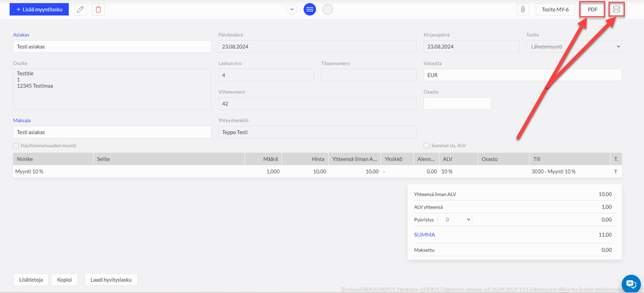Click the Laskun nro field
The height and width of the screenshot is (293, 644).
coord(266,76)
